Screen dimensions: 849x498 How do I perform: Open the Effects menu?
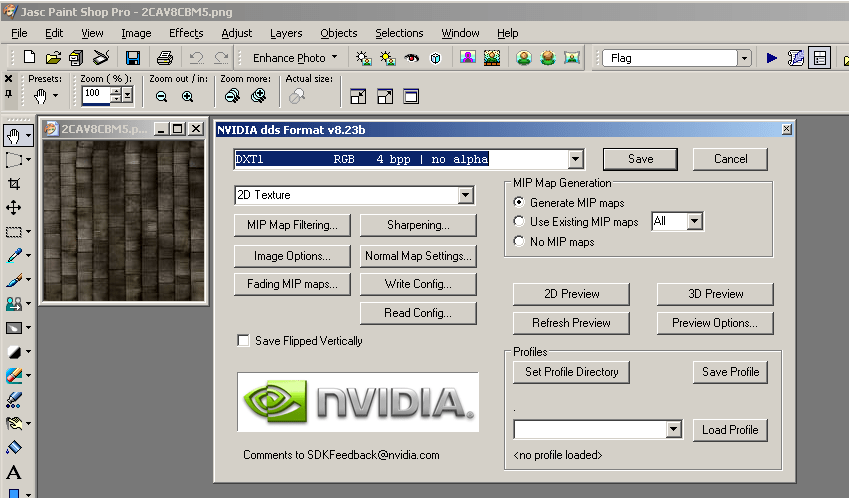[x=186, y=33]
